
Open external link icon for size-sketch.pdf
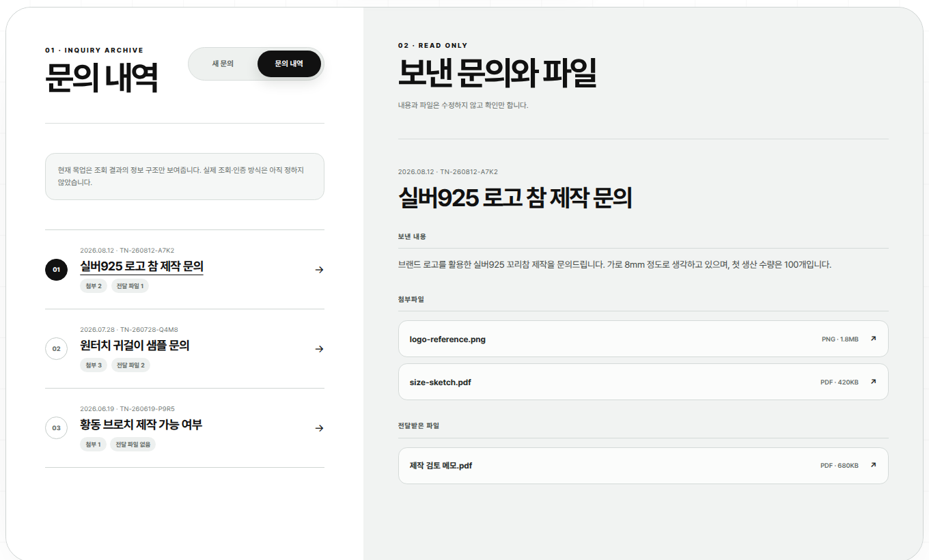click(x=873, y=382)
